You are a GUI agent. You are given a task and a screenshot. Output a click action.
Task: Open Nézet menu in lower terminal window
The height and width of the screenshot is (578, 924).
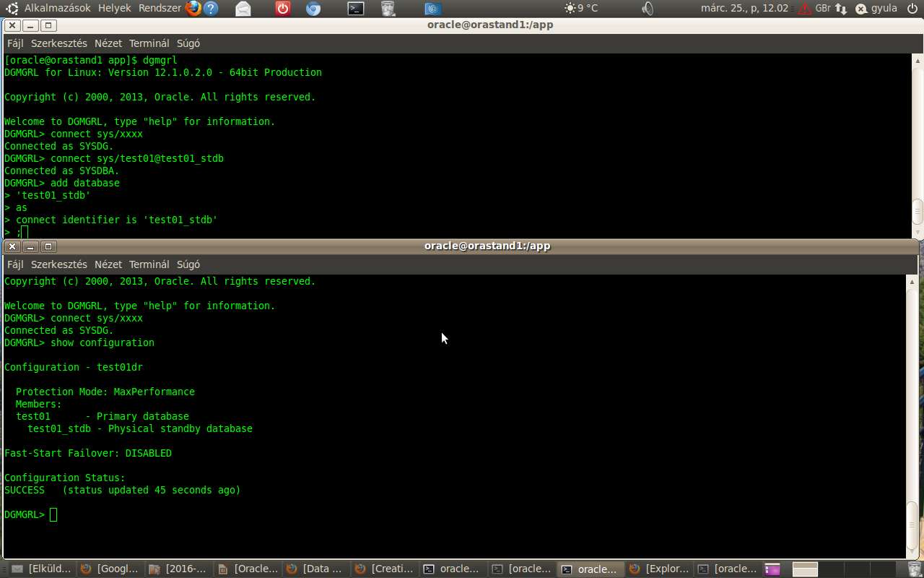[108, 264]
